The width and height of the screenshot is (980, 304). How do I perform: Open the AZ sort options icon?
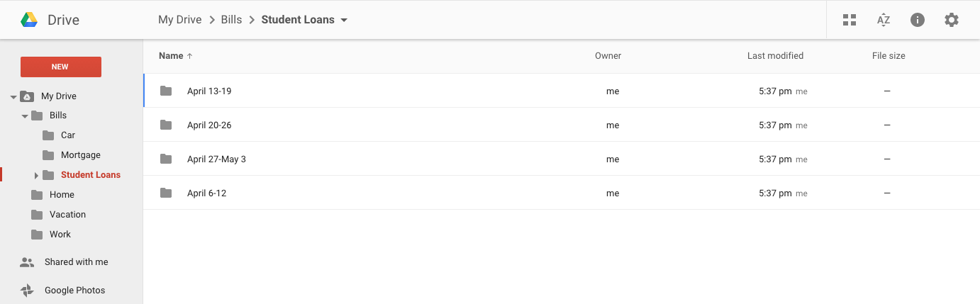[x=884, y=20]
